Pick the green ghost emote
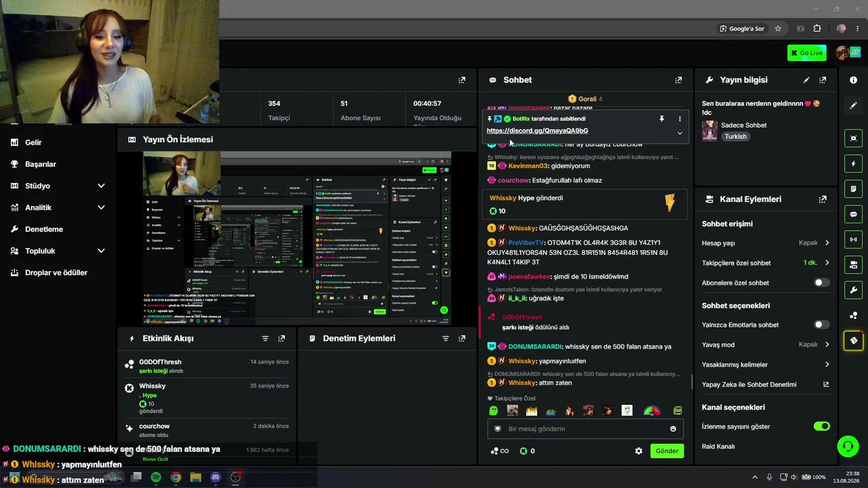868x488 pixels. tap(494, 411)
